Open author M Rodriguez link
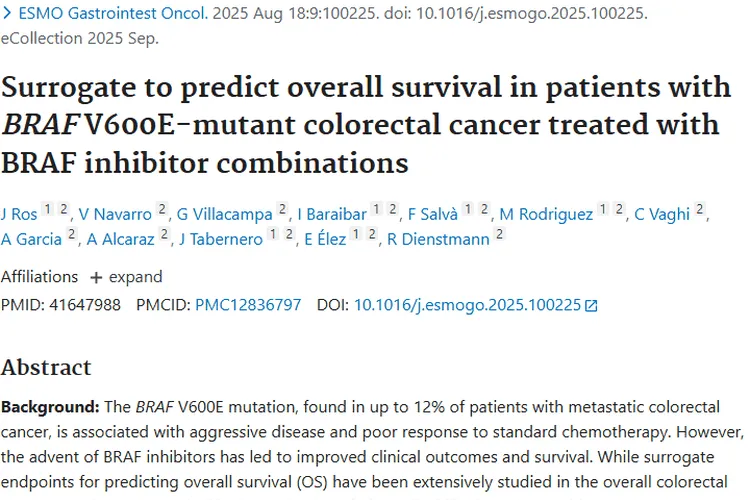Image resolution: width=750 pixels, height=500 pixels. click(545, 214)
